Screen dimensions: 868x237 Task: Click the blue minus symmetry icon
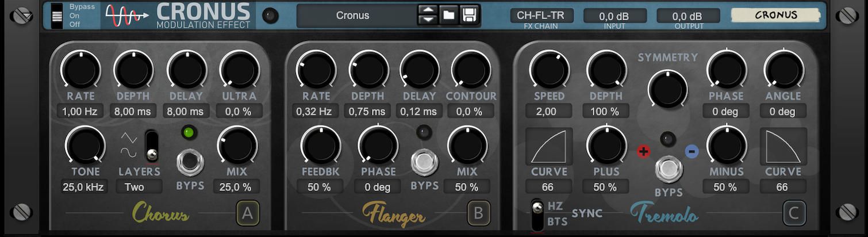click(x=692, y=151)
